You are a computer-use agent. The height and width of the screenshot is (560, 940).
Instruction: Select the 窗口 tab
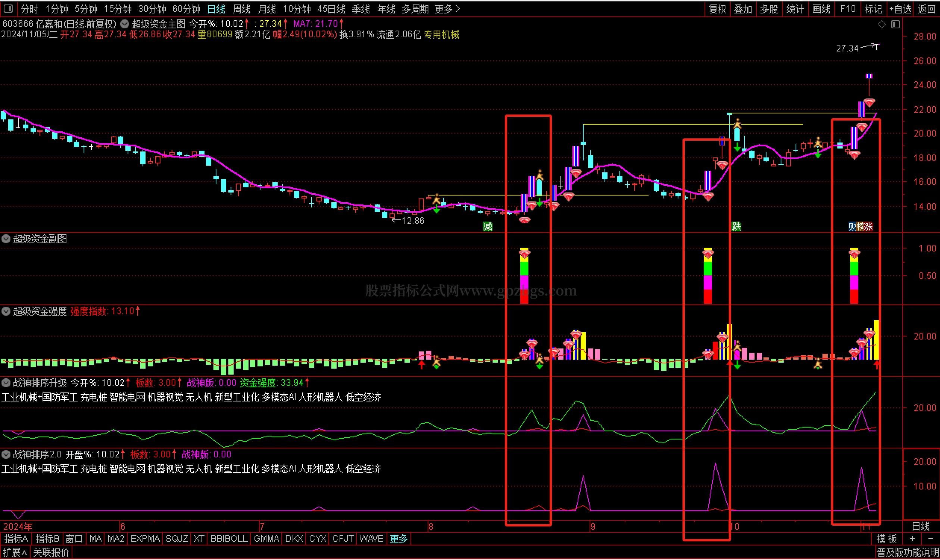74,539
